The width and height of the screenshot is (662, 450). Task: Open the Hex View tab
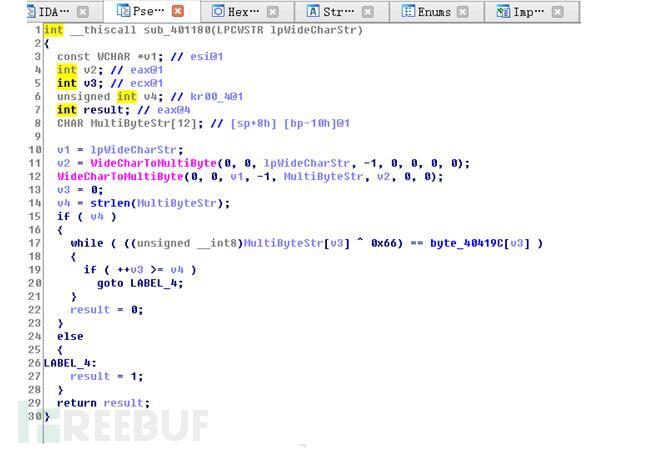(246, 11)
